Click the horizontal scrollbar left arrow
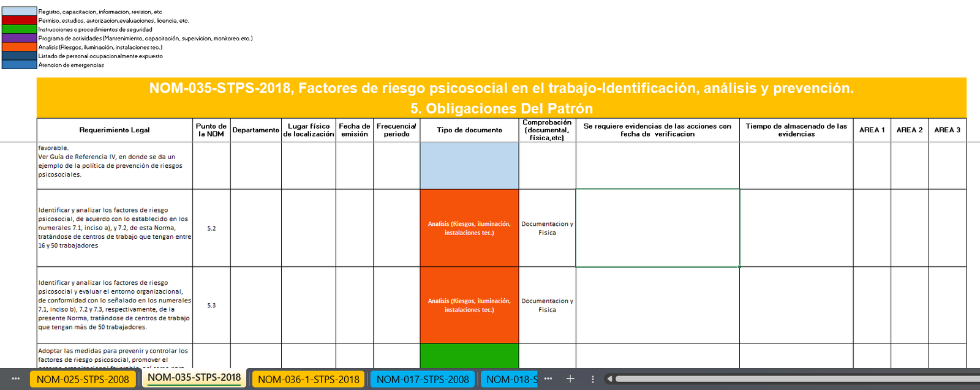The width and height of the screenshot is (980, 390). point(609,379)
